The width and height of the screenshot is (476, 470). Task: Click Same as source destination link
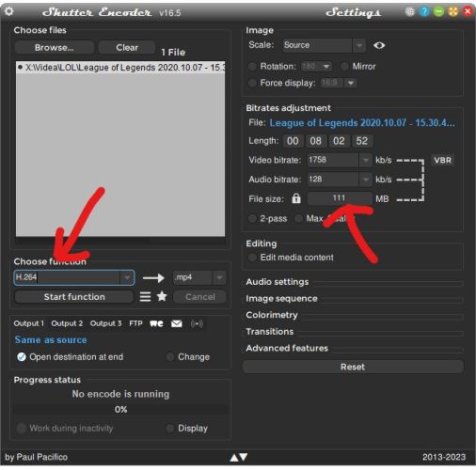tap(51, 340)
